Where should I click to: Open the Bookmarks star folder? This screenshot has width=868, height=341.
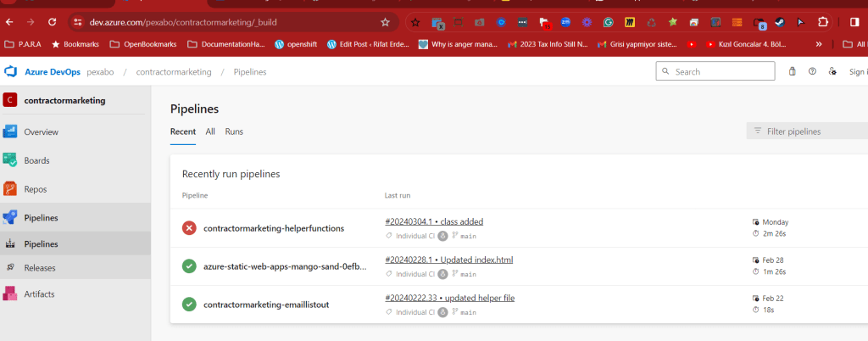pos(75,44)
